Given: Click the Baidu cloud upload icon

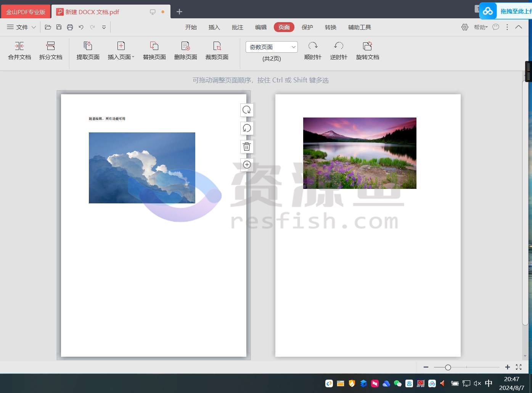Looking at the screenshot, I should [x=488, y=11].
